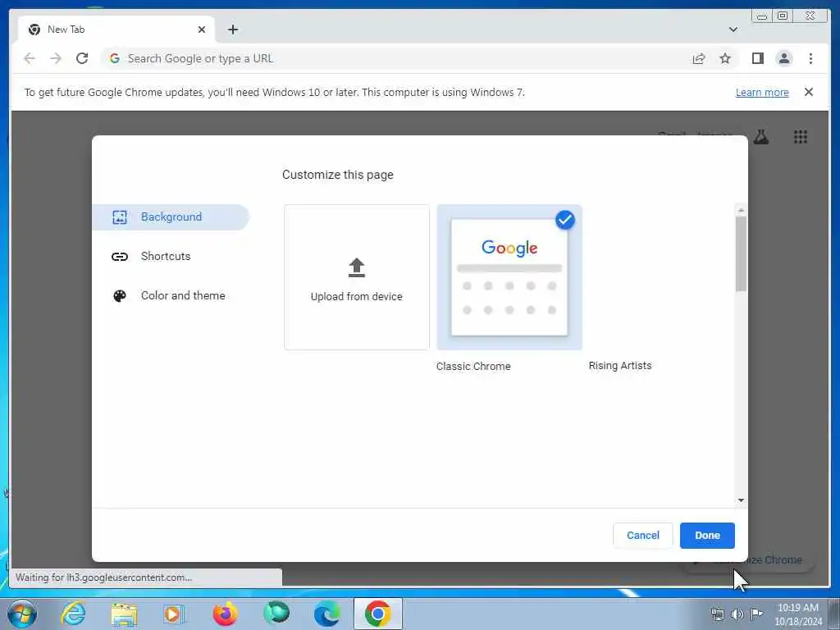Open new tab with plus button
The image size is (840, 630).
(232, 30)
